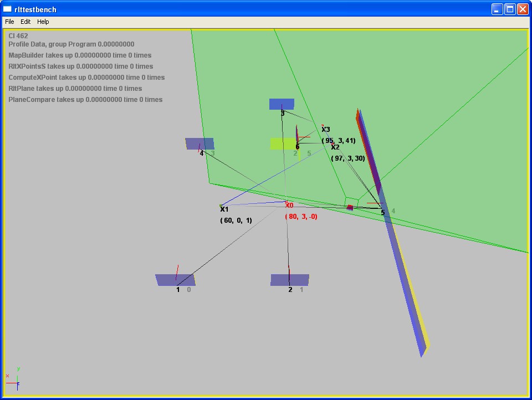Viewport: 532px width, 400px height.
Task: Maximize the rlttestbench window
Action: [510, 9]
